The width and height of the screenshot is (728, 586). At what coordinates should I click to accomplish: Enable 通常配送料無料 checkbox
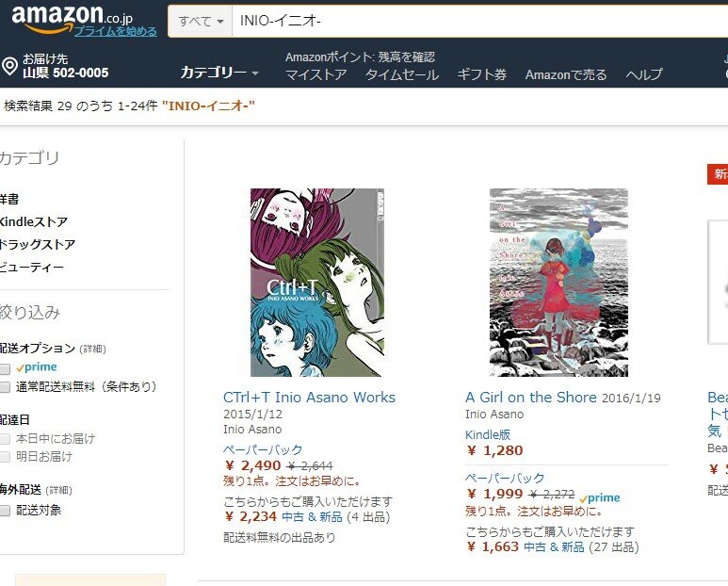tap(5, 387)
